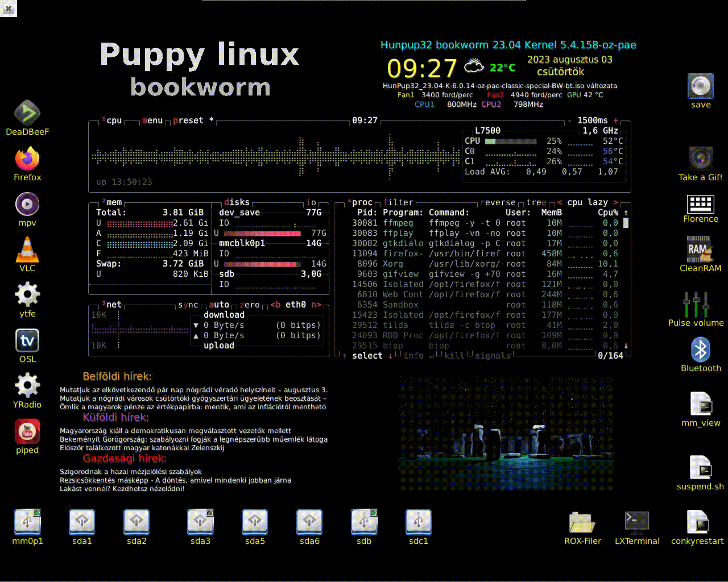Image resolution: width=728 pixels, height=582 pixels.
Task: Launch the YRadio gear icon
Action: tap(27, 385)
